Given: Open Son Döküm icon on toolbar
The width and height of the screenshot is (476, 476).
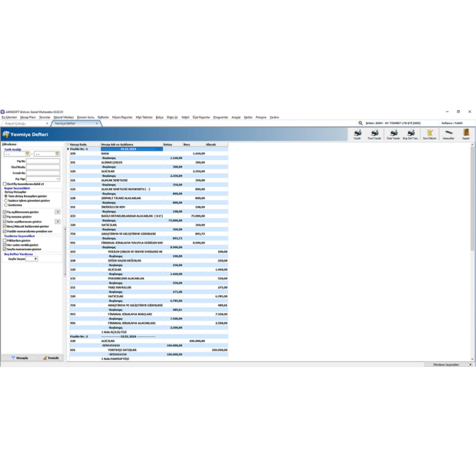Looking at the screenshot, I should 430,133.
